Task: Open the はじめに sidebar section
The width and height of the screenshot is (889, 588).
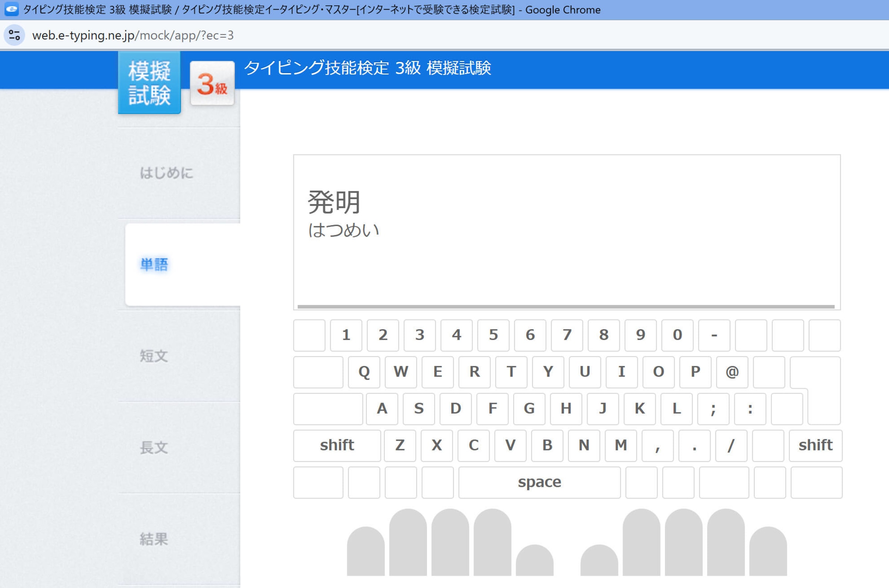Action: click(x=167, y=173)
